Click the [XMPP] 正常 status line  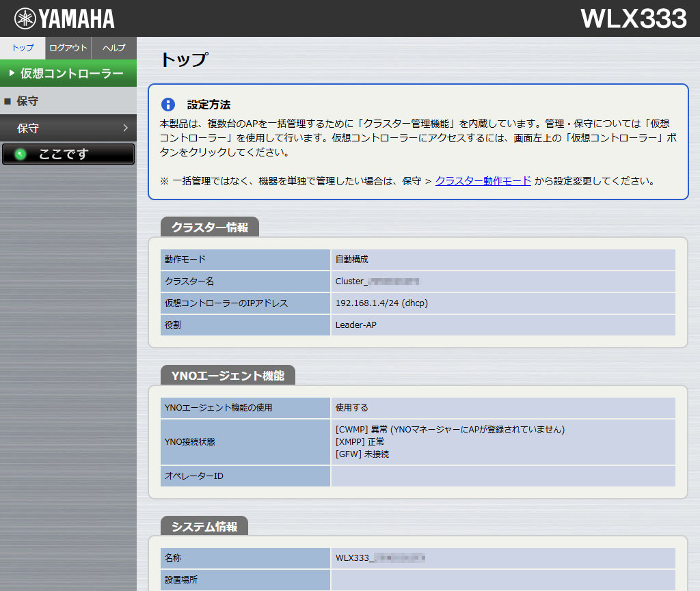[360, 441]
